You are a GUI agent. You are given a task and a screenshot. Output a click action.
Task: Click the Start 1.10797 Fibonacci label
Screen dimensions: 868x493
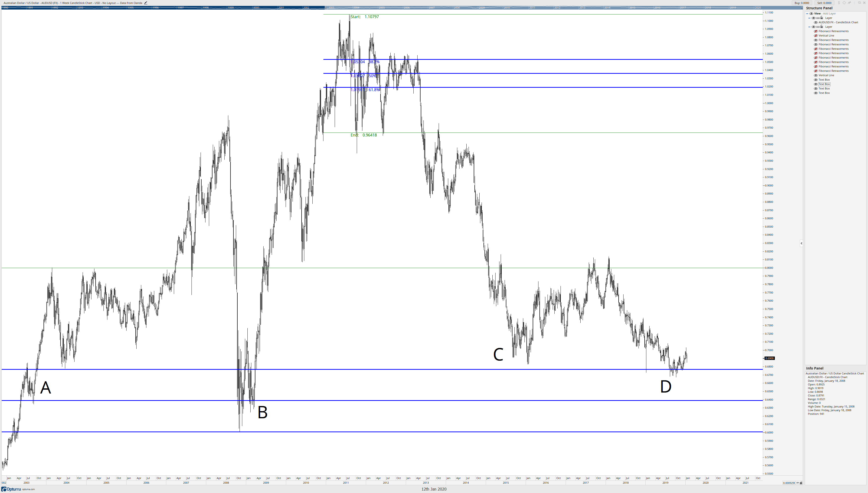coord(365,17)
